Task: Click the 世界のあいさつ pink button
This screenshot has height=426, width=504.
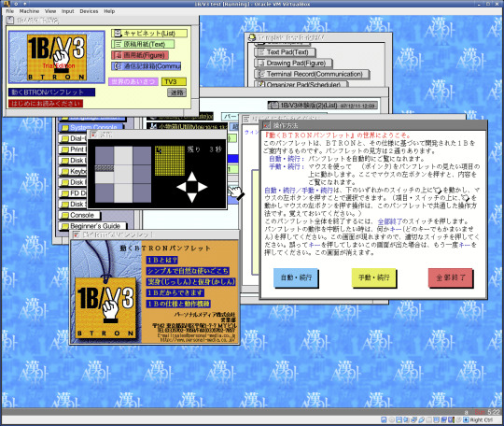Action: [133, 81]
